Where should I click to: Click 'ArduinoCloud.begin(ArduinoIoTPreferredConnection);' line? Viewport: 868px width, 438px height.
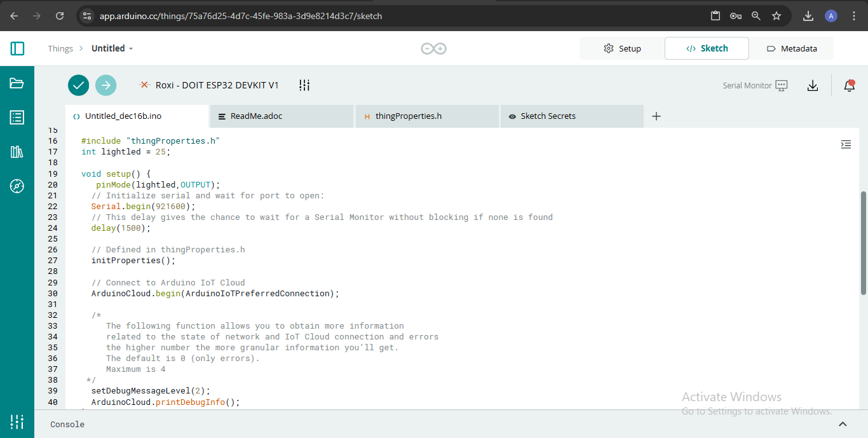[215, 294]
